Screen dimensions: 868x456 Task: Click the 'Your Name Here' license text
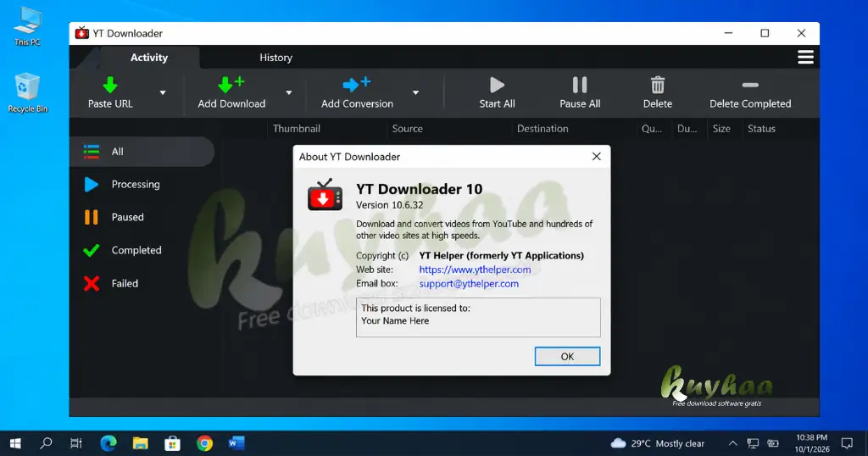tap(395, 321)
